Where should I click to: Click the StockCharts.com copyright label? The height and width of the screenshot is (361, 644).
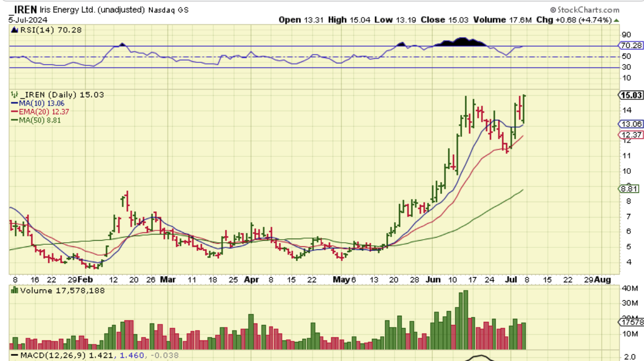[x=585, y=10]
